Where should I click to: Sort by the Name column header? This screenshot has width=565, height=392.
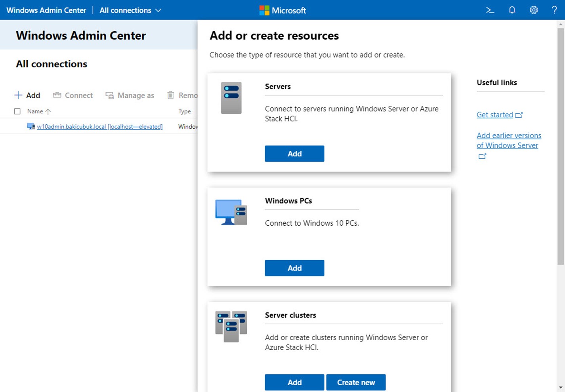(x=39, y=111)
